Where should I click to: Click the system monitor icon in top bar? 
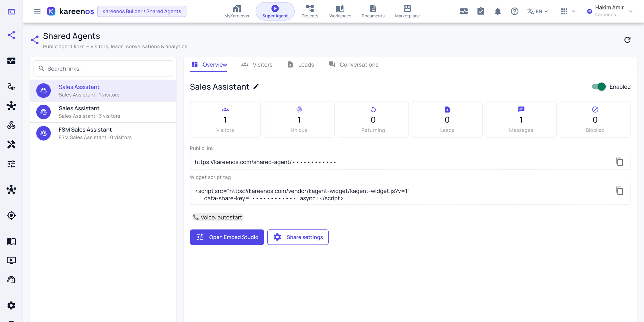click(x=464, y=11)
